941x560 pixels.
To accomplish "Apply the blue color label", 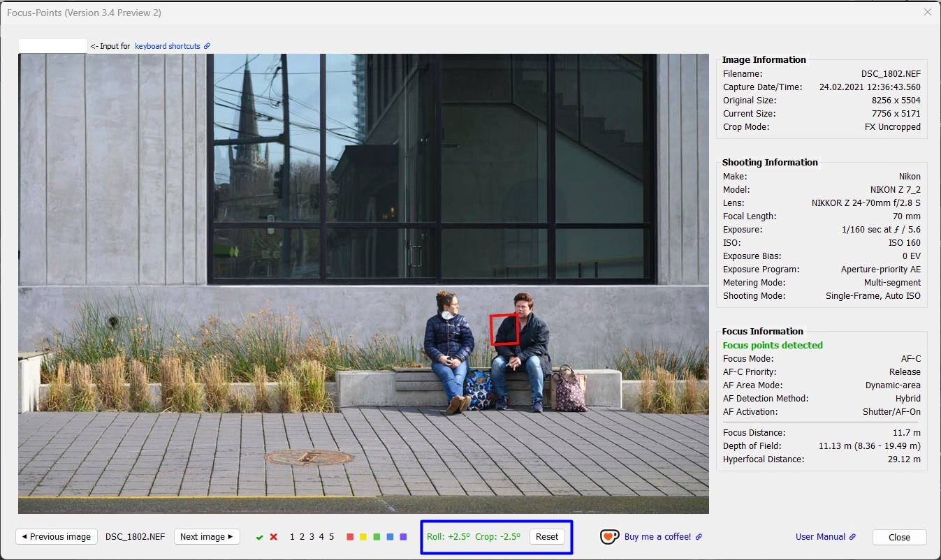I will [x=390, y=537].
